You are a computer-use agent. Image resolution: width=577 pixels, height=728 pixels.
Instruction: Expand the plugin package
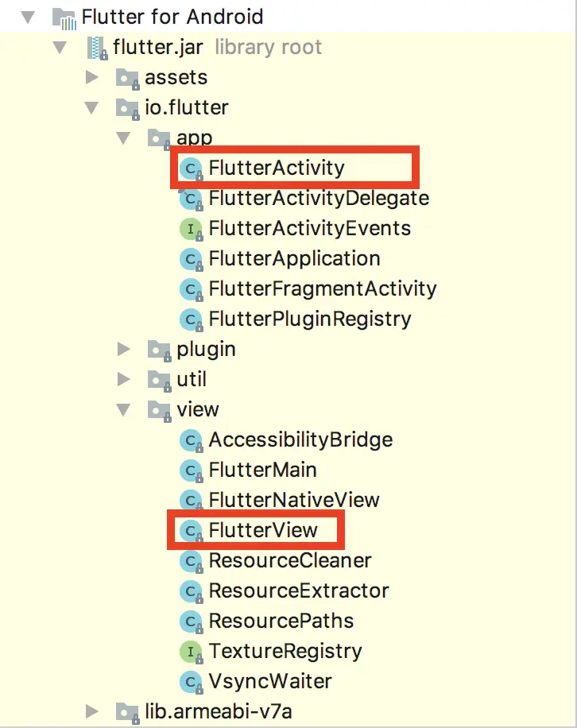(x=123, y=349)
